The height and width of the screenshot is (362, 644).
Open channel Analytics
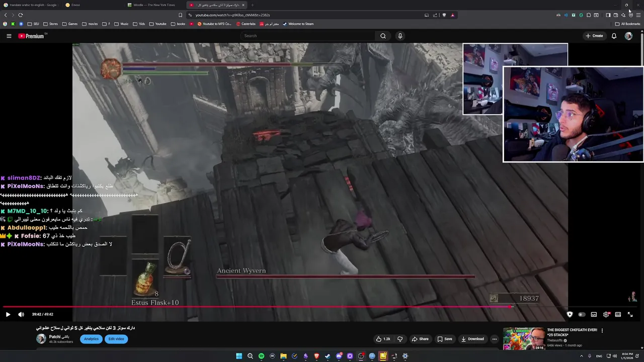[x=91, y=339]
